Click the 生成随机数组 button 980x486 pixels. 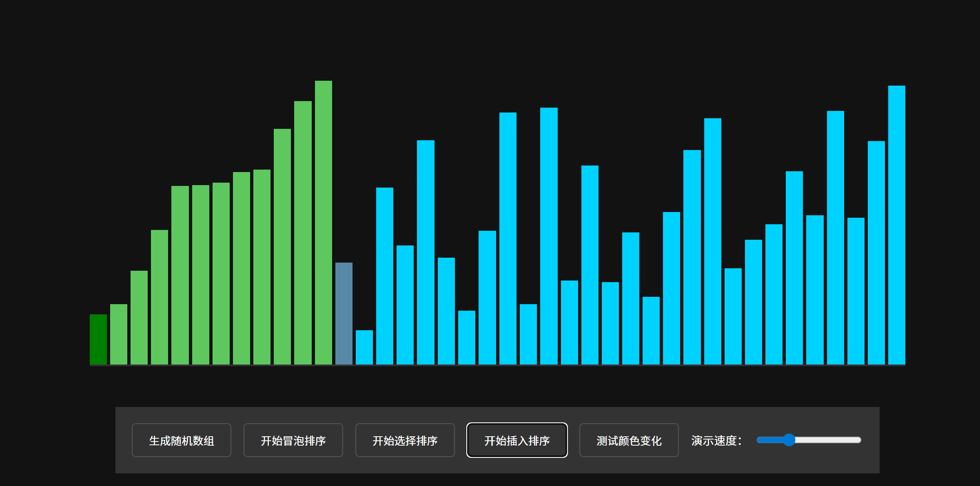tap(181, 440)
